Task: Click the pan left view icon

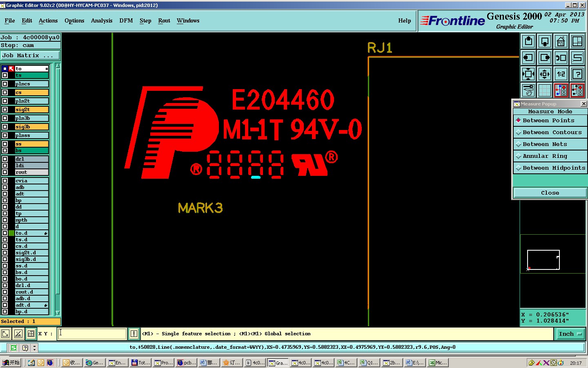Action: tap(528, 58)
